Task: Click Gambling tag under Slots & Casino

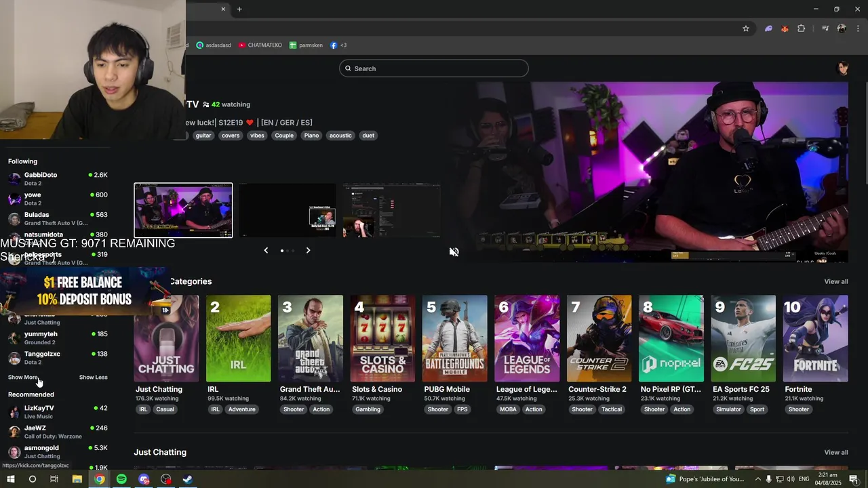Action: (368, 409)
